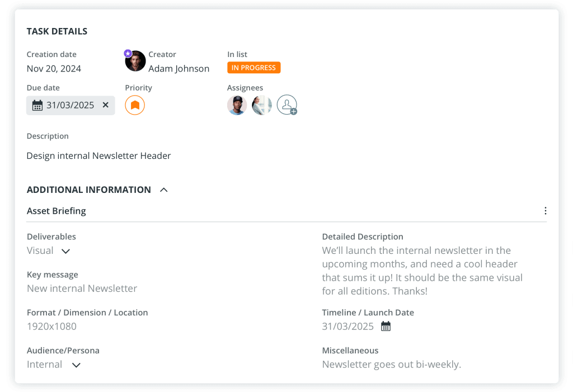Viewport: 573px width, 392px height.
Task: Open the Asset Briefing options menu
Action: (x=546, y=211)
